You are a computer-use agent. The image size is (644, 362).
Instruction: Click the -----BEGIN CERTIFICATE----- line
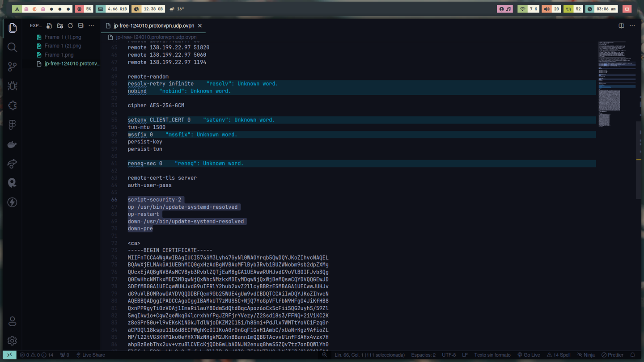point(170,250)
